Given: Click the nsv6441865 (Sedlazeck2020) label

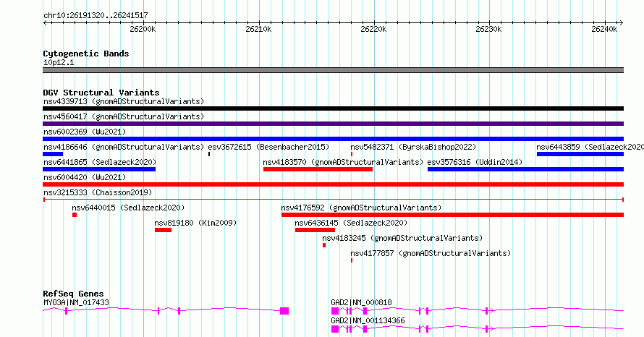Looking at the screenshot, I should pos(100,162).
